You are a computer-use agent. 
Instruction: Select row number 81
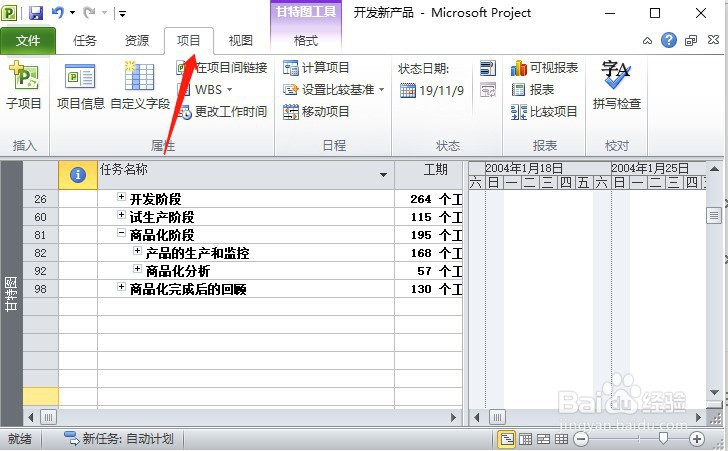tap(40, 235)
